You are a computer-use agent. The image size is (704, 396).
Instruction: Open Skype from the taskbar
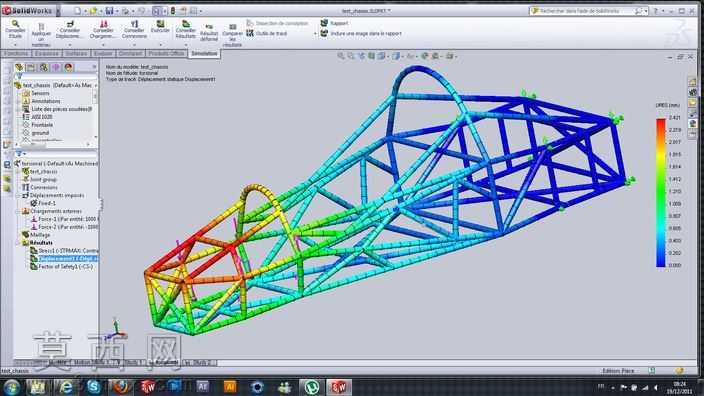click(93, 387)
